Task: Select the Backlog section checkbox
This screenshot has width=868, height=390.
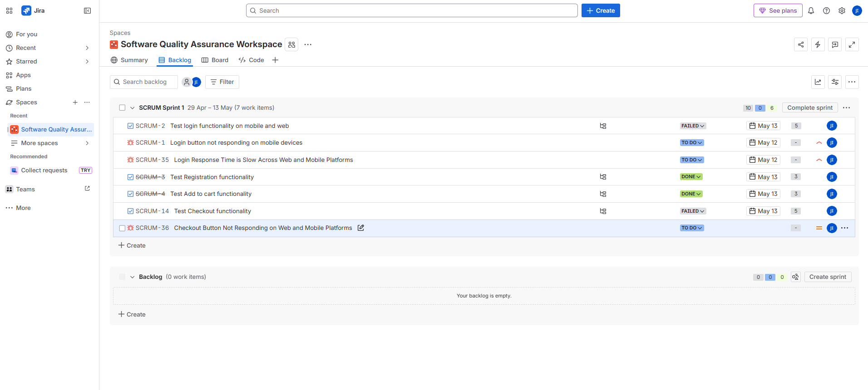Action: click(x=122, y=277)
